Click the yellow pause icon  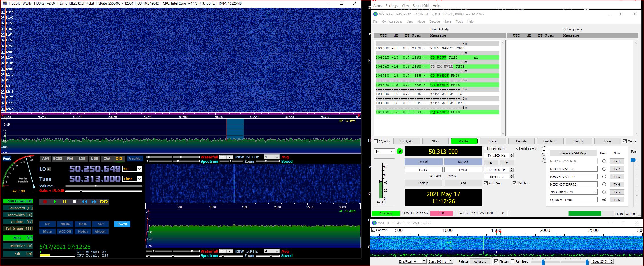[x=65, y=202]
